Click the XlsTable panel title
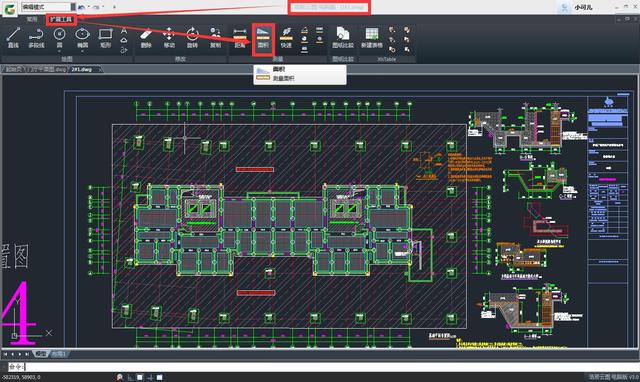Screen dimensions: 640x382 (x=386, y=59)
